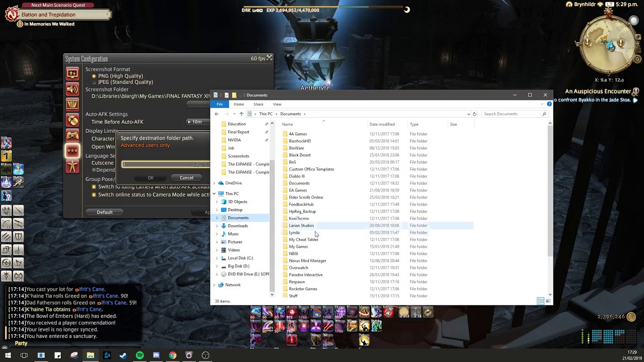Image resolution: width=644 pixels, height=362 pixels.
Task: Switch to large icons view in Explorer
Action: pos(548,301)
